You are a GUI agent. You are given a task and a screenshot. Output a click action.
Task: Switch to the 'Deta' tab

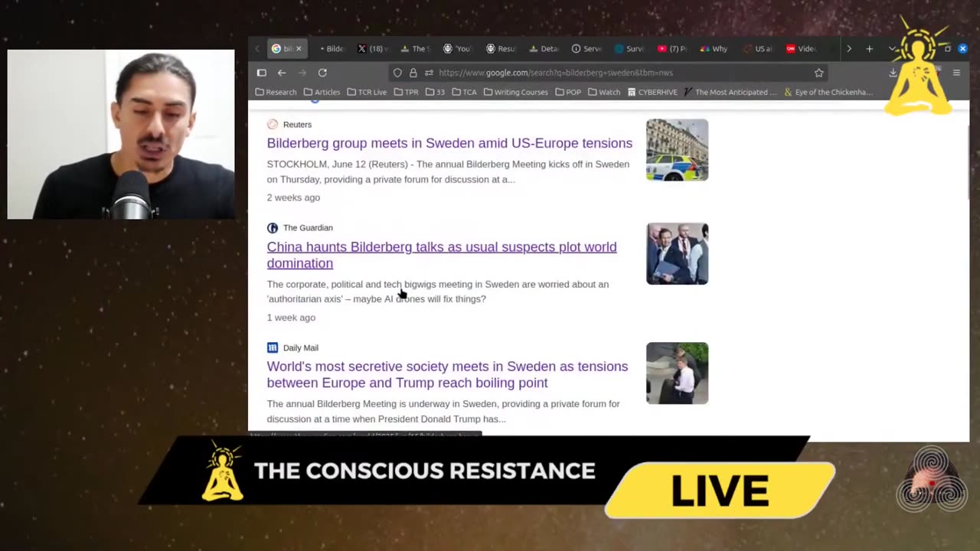coord(544,49)
